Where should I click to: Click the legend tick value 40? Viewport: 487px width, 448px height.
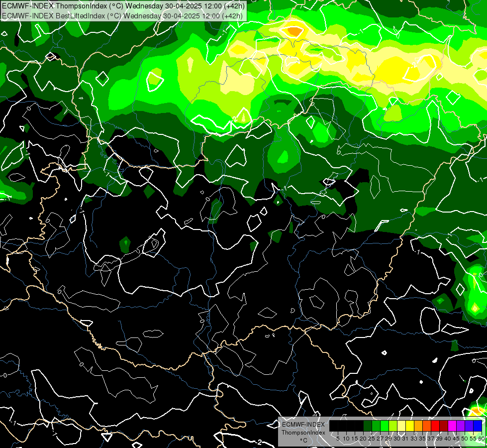coord(448,439)
